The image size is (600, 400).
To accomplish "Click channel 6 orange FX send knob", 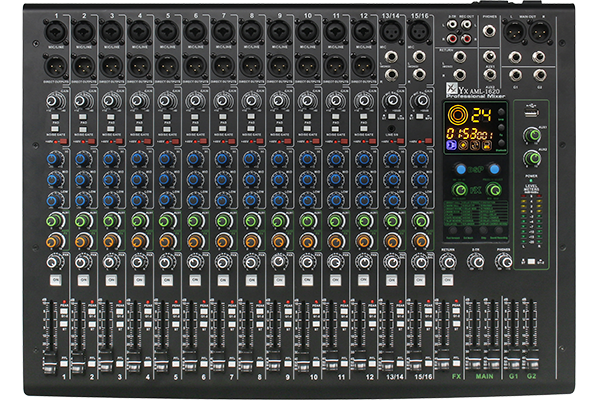I will 195,242.
